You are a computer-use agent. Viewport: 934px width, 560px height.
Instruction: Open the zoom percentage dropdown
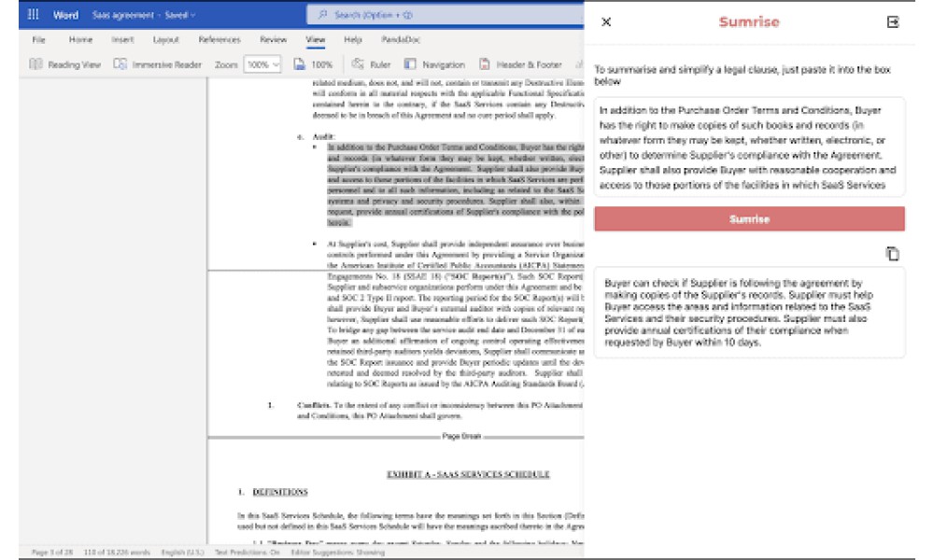(x=262, y=64)
